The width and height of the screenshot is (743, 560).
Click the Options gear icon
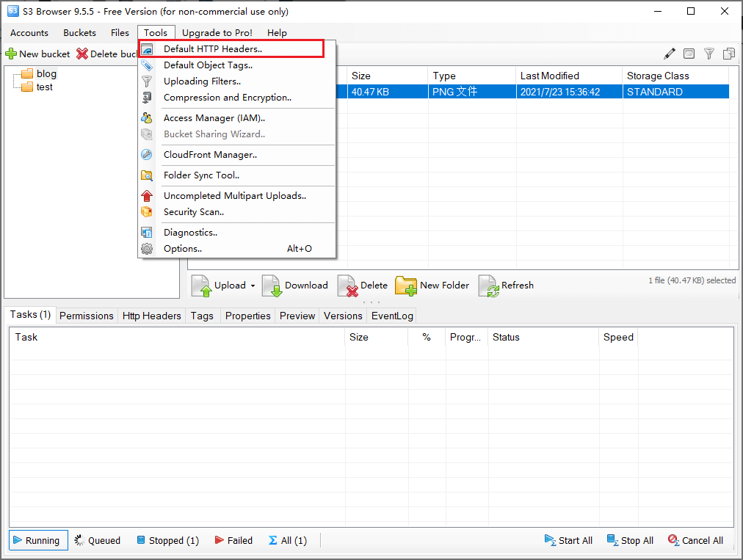coord(147,249)
